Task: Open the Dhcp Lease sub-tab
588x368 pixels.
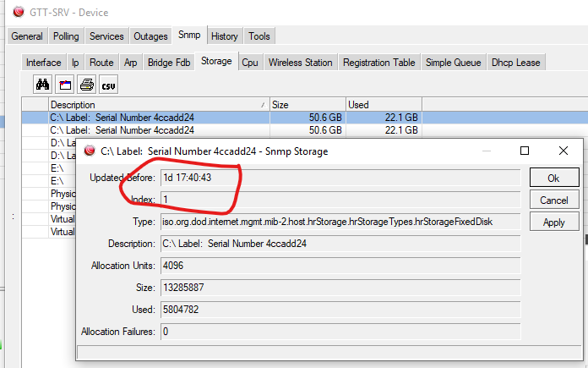Action: (x=515, y=63)
